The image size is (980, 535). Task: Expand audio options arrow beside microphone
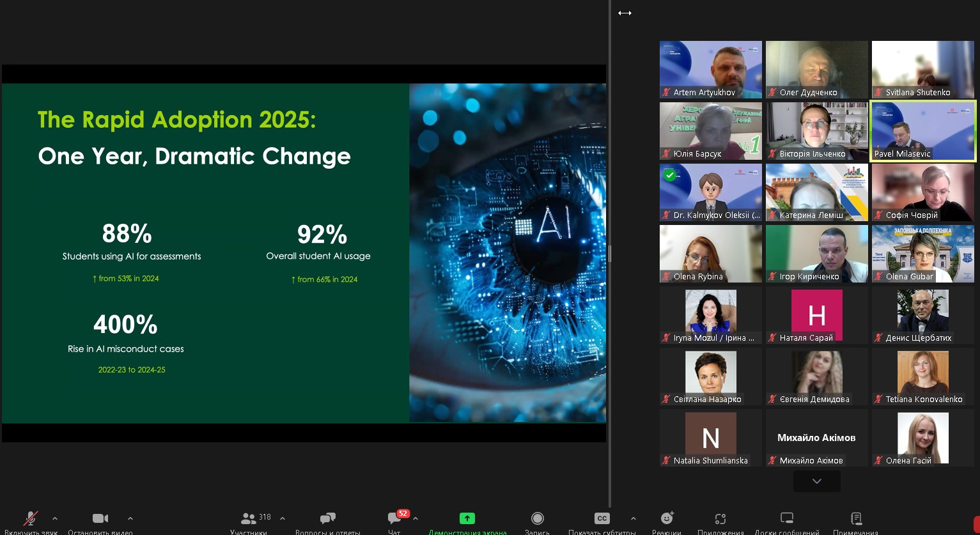(x=55, y=518)
